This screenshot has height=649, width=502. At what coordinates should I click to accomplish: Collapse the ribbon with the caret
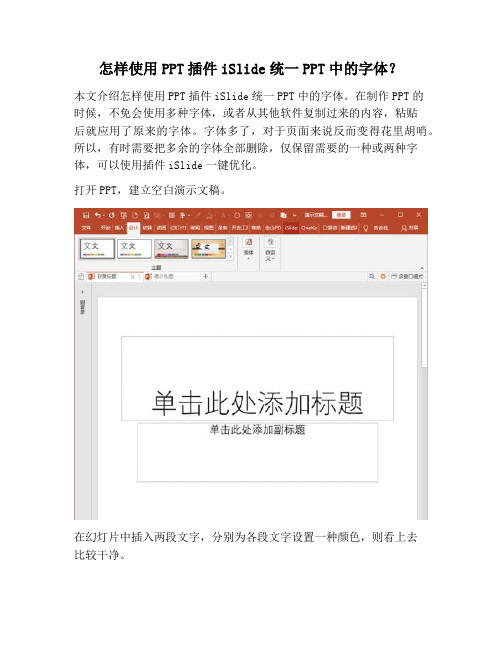point(422,268)
